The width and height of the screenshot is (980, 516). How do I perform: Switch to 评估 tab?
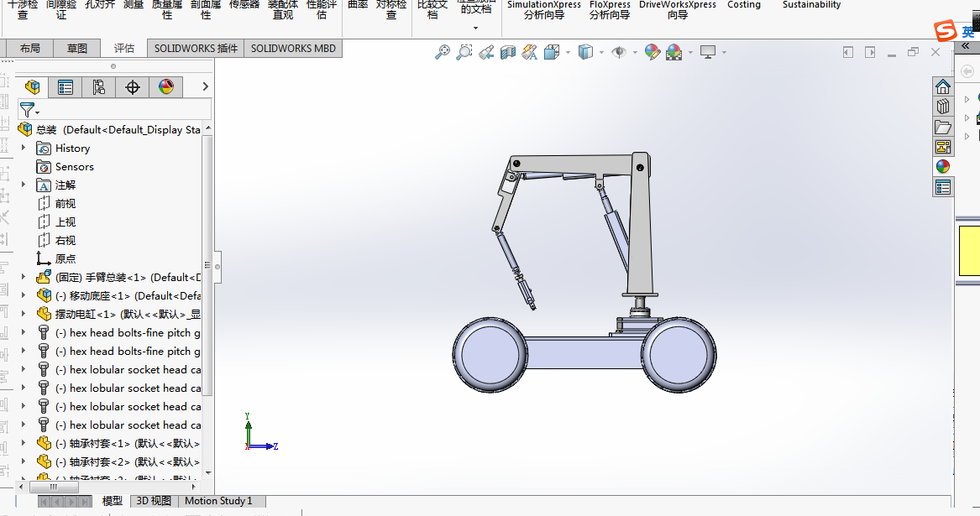pos(124,48)
